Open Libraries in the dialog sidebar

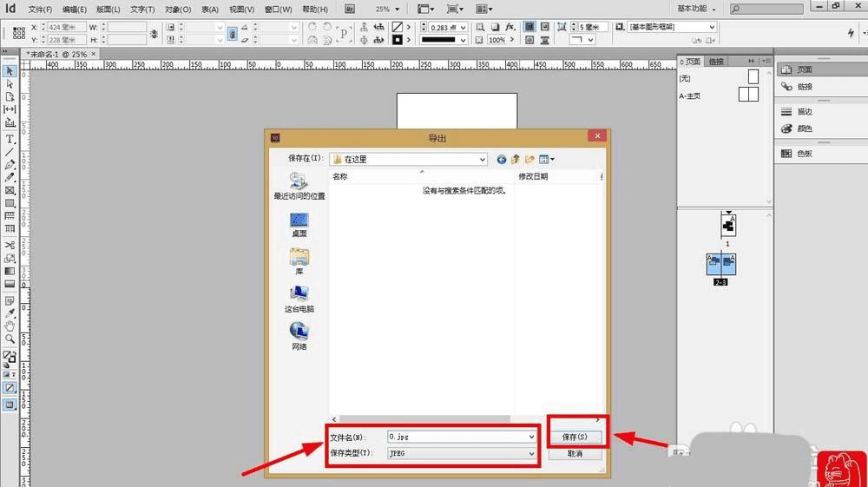click(299, 262)
